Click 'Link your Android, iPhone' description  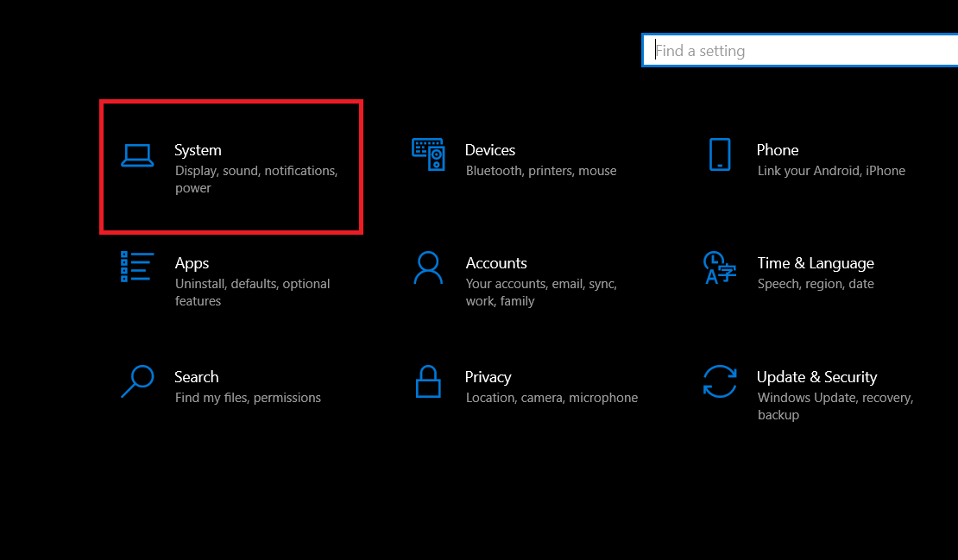click(x=831, y=171)
